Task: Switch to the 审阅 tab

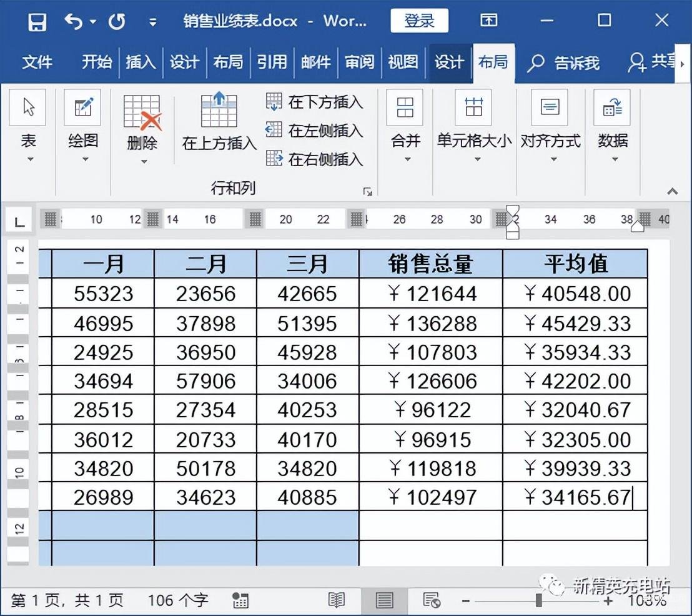Action: pyautogui.click(x=359, y=62)
